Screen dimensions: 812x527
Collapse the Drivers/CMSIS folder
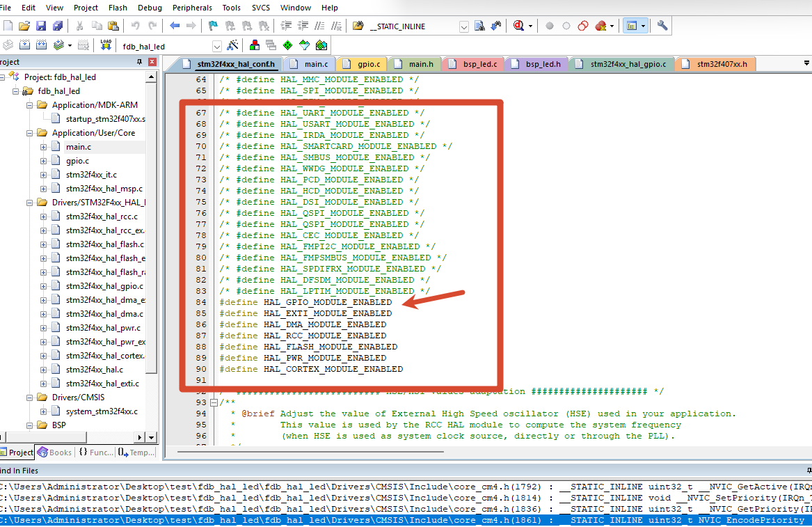30,398
